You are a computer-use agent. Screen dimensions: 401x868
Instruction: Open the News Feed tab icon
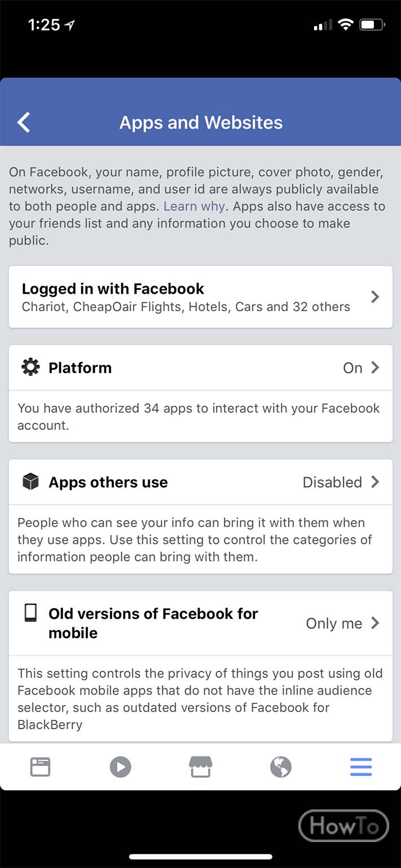pyautogui.click(x=40, y=767)
